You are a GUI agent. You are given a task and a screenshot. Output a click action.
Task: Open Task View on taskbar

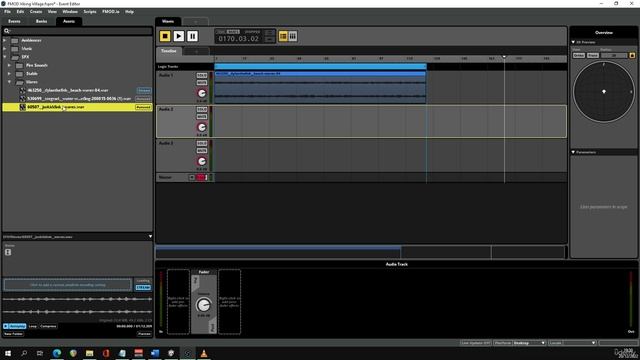pyautogui.click(x=40, y=353)
